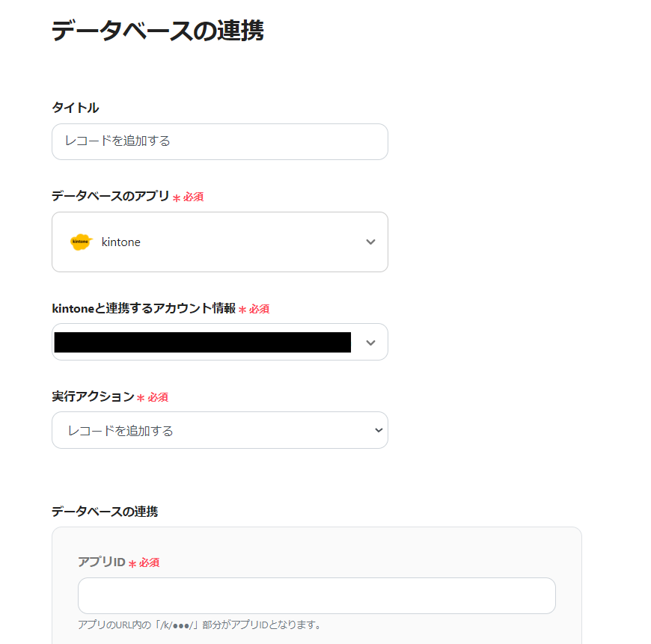651x644 pixels.
Task: Expand the kintone app chevron arrow
Action: [x=370, y=242]
